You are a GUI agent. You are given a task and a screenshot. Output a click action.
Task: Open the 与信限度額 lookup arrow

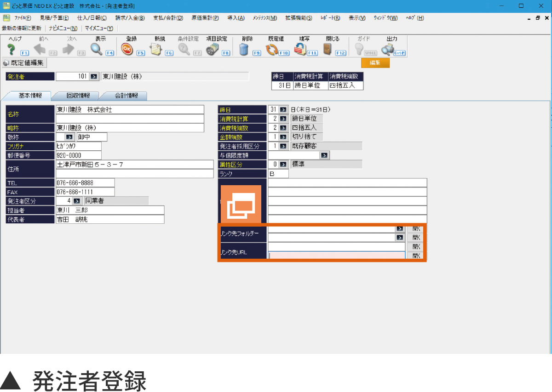pos(325,155)
